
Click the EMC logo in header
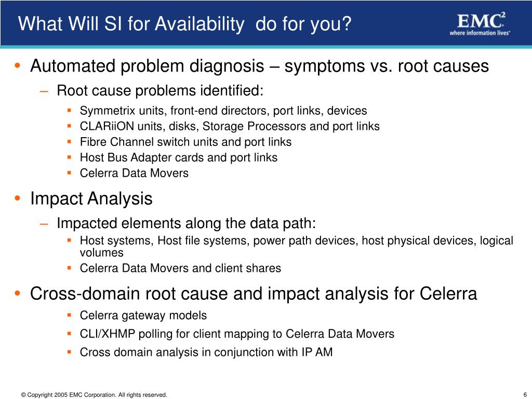480,24
